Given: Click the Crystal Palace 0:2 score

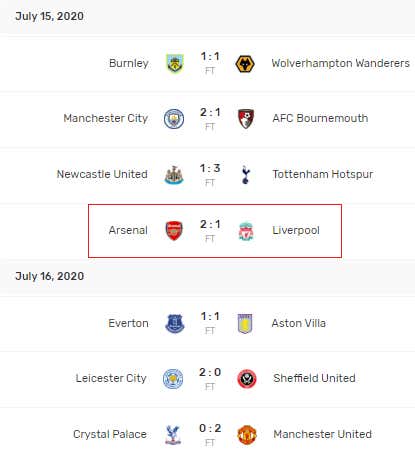Looking at the screenshot, I should (210, 428).
